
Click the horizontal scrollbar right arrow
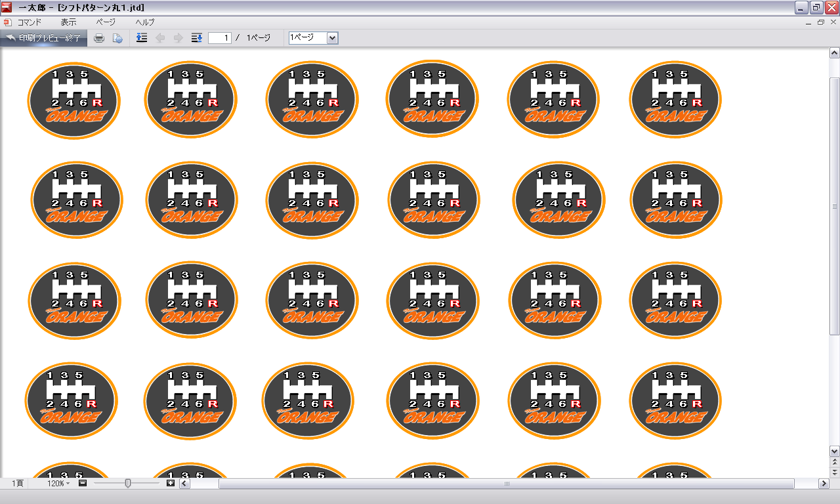[824, 484]
